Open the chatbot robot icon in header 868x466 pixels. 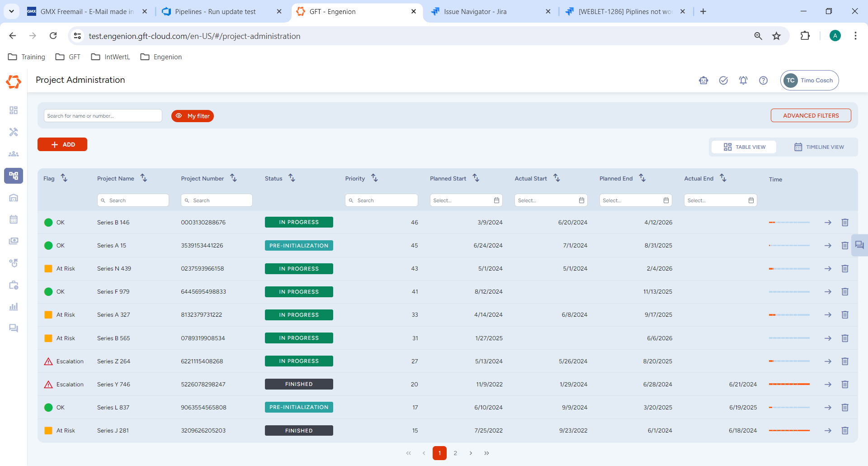click(x=703, y=81)
